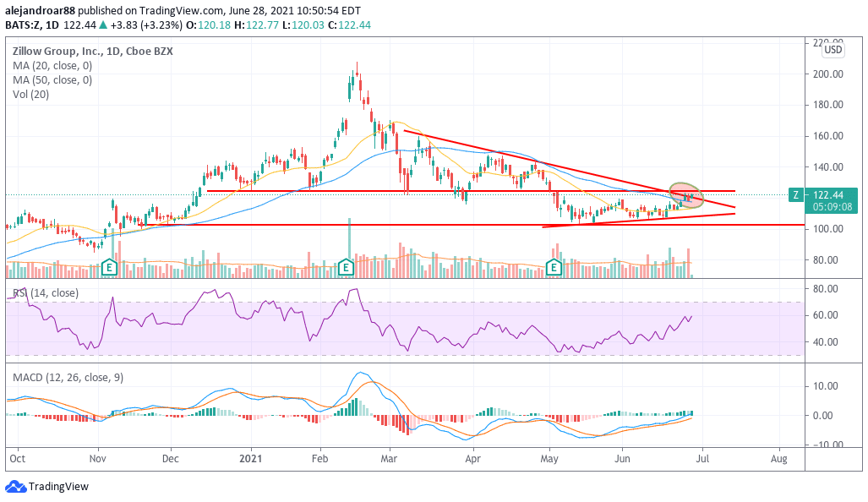Click the RSI 40.00 axis label
Image resolution: width=868 pixels, height=502 pixels.
pyautogui.click(x=826, y=342)
